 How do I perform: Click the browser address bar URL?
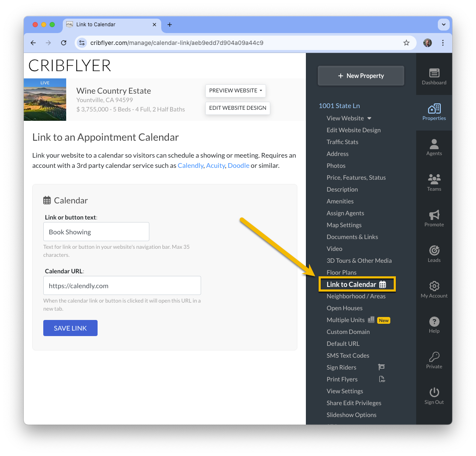(176, 43)
